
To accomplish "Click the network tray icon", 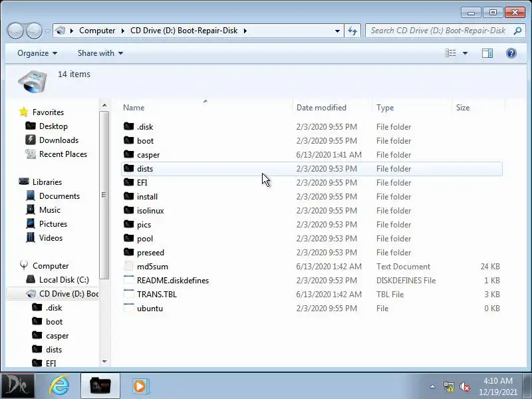I will pos(448,386).
